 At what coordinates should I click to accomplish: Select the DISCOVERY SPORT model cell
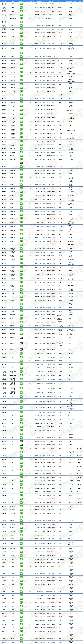point(13,372)
